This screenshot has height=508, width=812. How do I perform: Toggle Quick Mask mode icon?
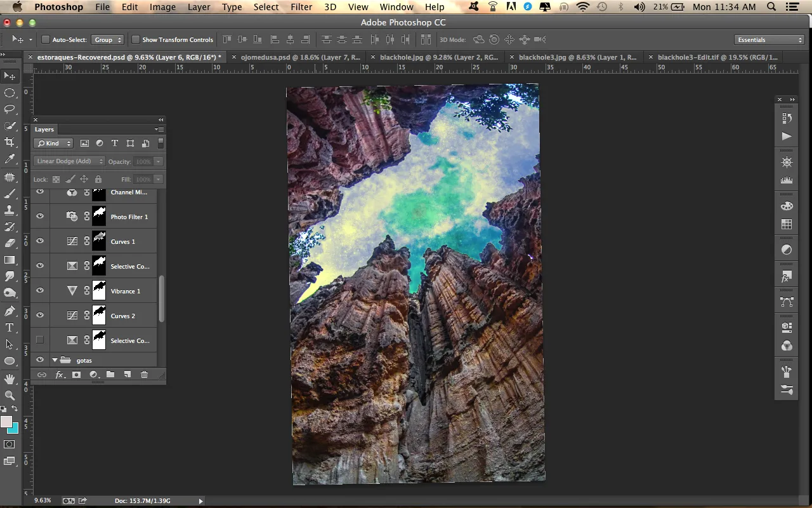click(x=10, y=444)
